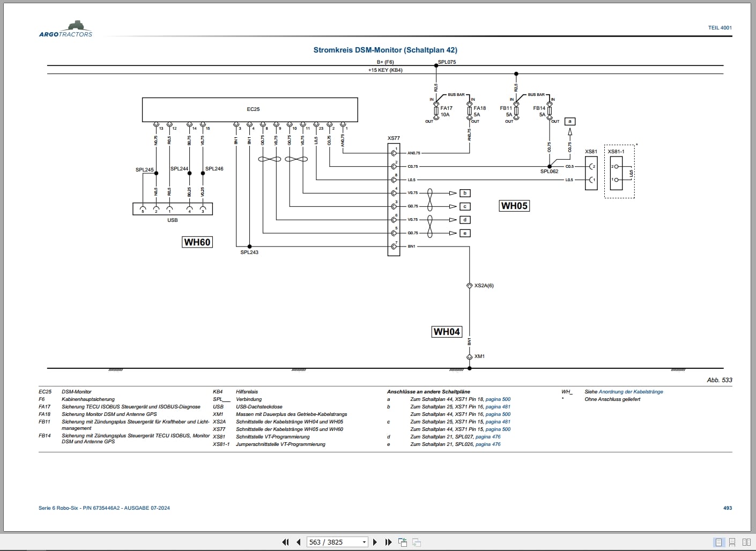Select single page view mode
The image size is (756, 551).
pos(719,542)
